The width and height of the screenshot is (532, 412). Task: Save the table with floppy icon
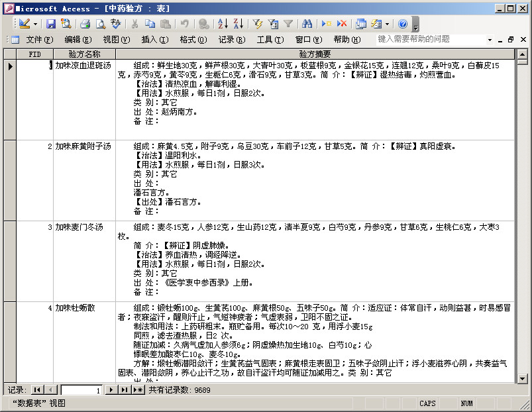click(51, 23)
